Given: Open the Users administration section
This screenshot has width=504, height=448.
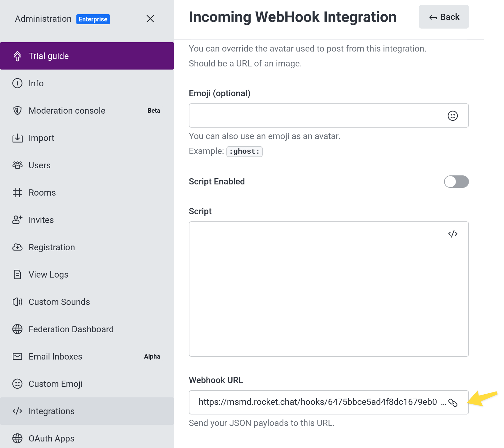Looking at the screenshot, I should point(40,165).
